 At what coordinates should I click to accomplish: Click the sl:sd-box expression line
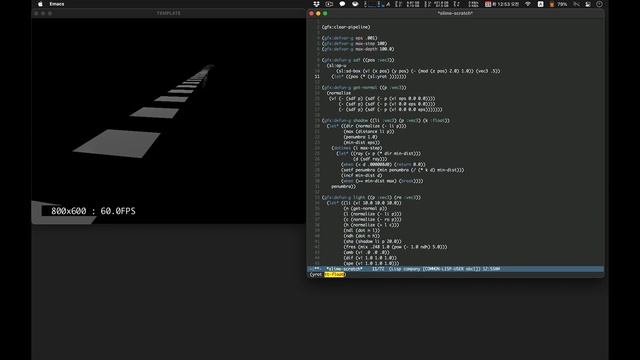click(418, 71)
